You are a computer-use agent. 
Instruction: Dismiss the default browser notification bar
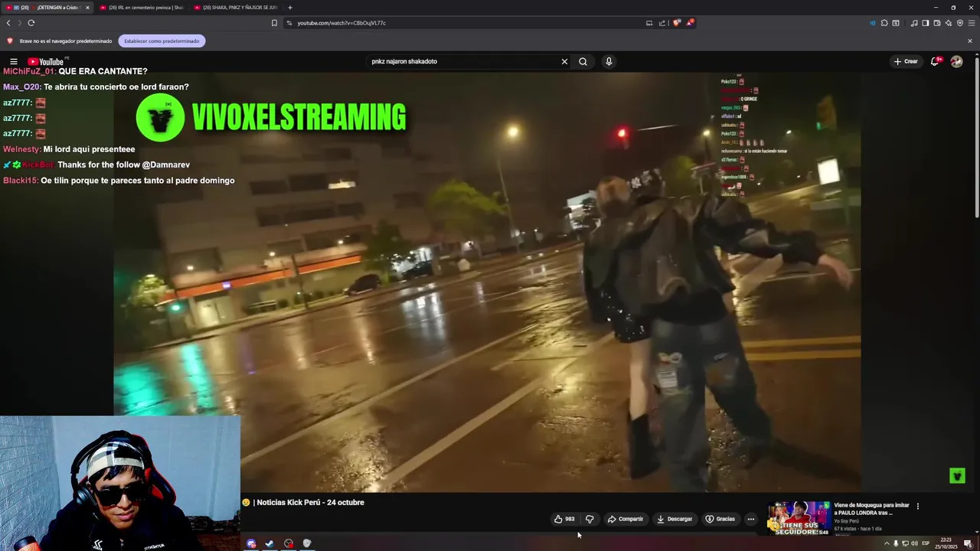[970, 41]
